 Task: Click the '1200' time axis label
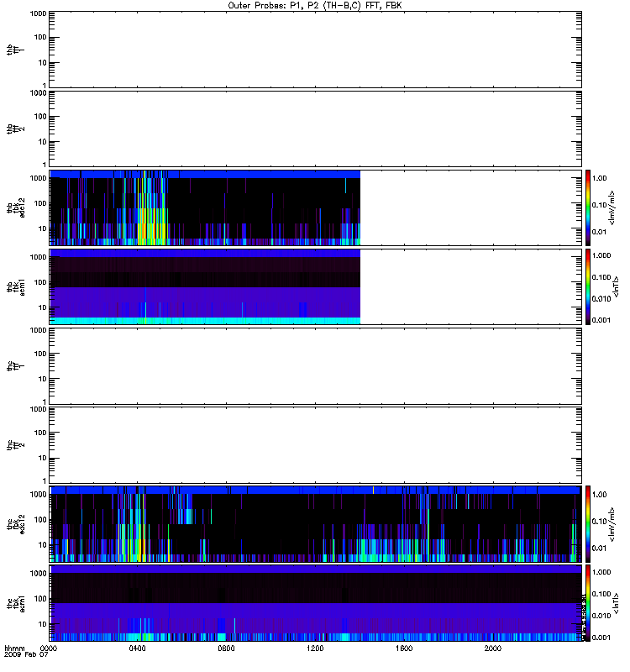(315, 648)
